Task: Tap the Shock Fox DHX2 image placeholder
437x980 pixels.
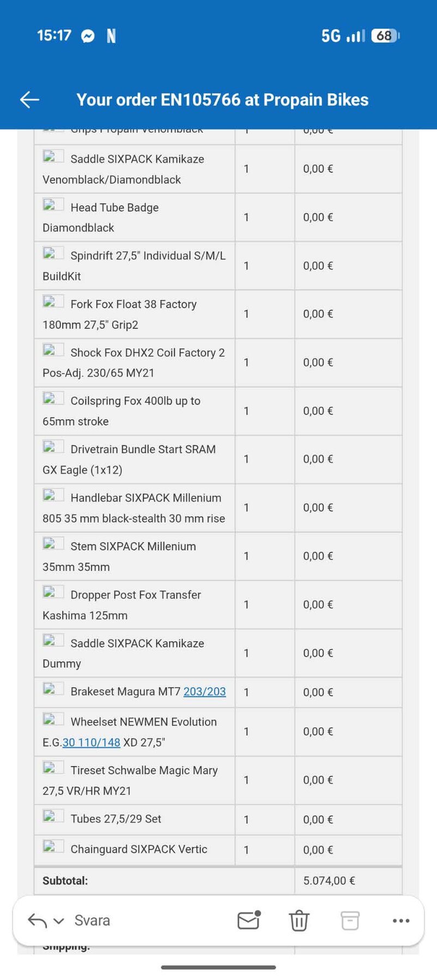Action: tap(53, 350)
